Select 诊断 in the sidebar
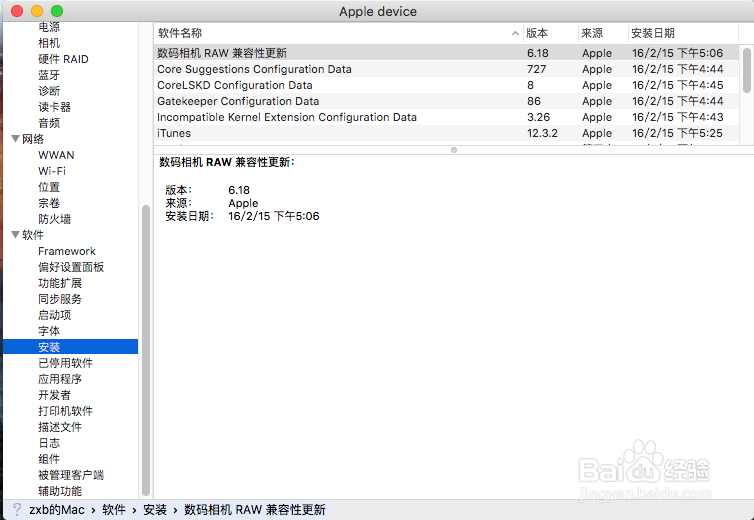This screenshot has height=520, width=754. click(49, 91)
